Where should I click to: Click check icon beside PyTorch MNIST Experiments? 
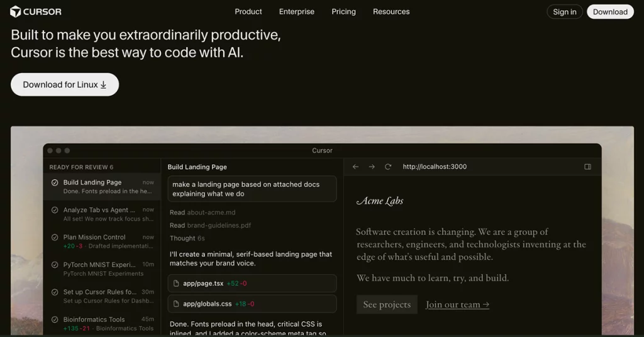[55, 265]
